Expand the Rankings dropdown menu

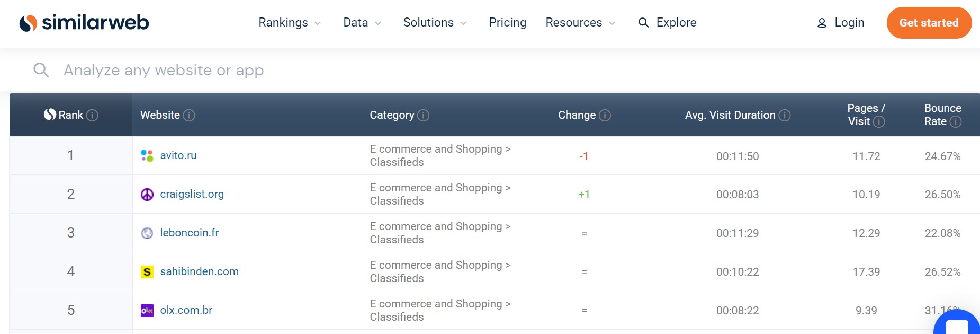[x=290, y=23]
